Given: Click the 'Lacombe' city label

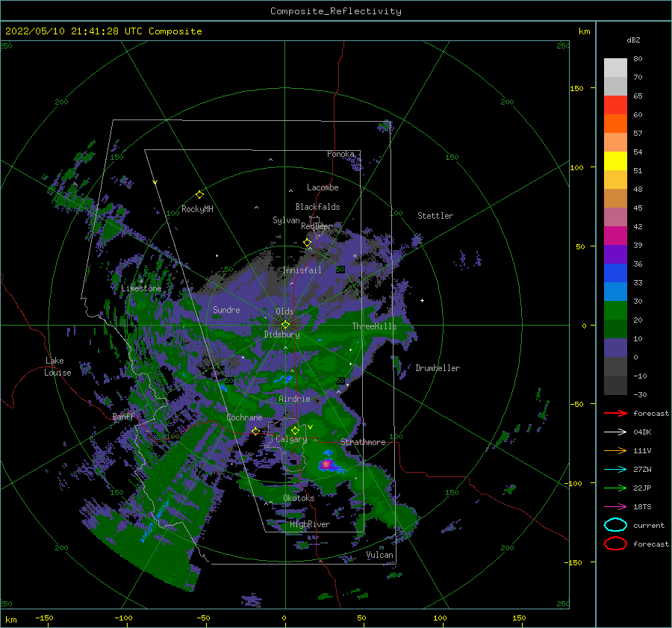Looking at the screenshot, I should (323, 187).
